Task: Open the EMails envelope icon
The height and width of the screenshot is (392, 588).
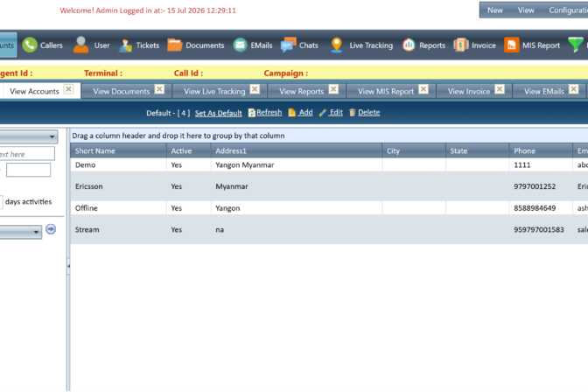Action: pos(240,45)
